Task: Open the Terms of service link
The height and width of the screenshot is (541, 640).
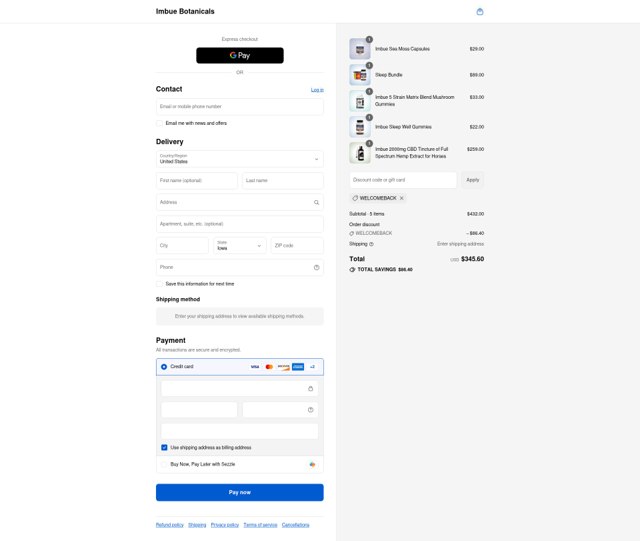Action: 260,525
